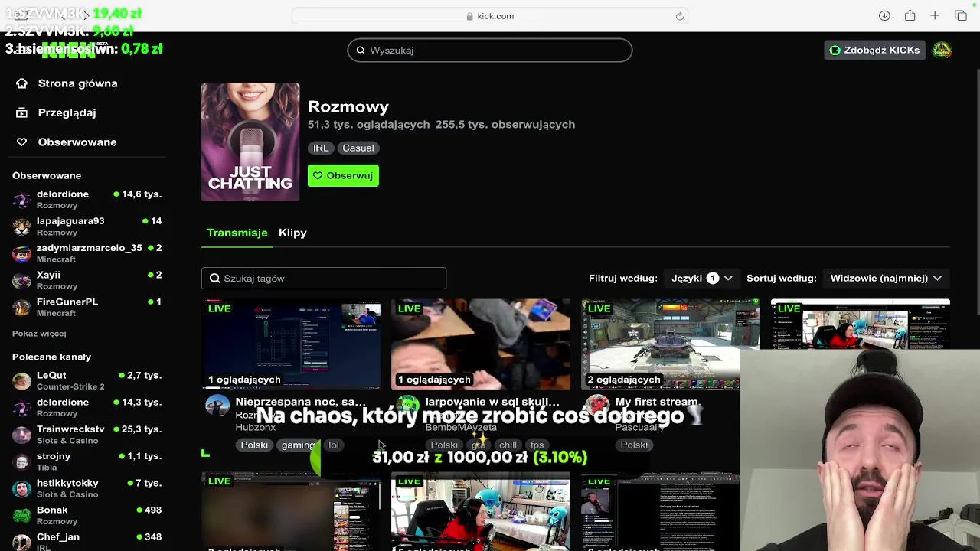The width and height of the screenshot is (980, 551).
Task: Open Hubzonx streamer avatar under first stream
Action: tap(217, 406)
